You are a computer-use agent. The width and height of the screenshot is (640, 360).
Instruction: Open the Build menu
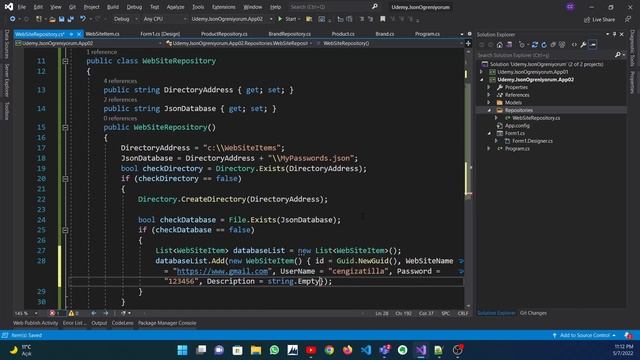coord(113,7)
